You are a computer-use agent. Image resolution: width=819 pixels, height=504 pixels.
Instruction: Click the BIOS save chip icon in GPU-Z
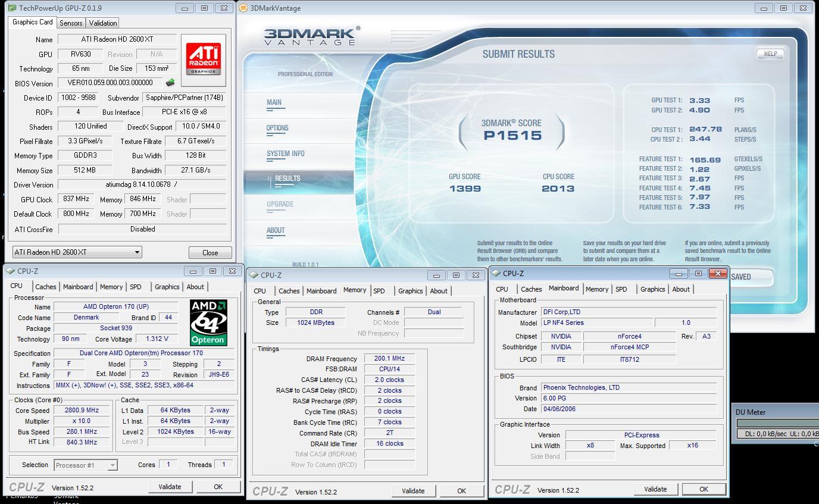pyautogui.click(x=170, y=83)
